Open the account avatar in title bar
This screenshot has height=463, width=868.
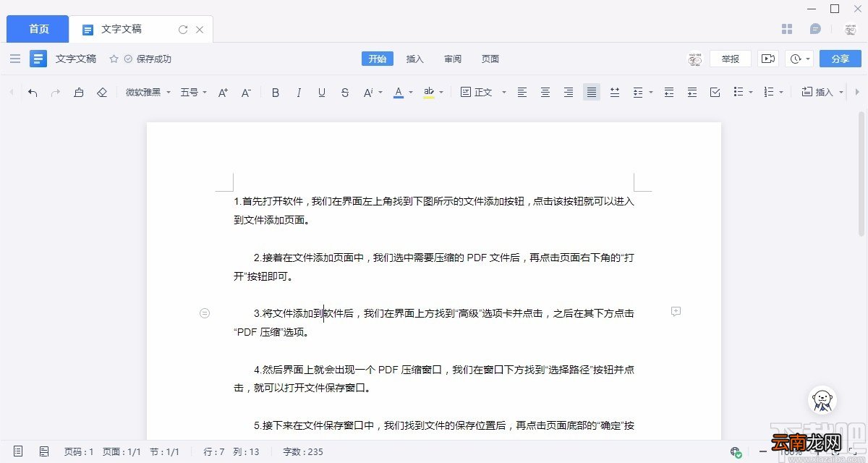850,29
